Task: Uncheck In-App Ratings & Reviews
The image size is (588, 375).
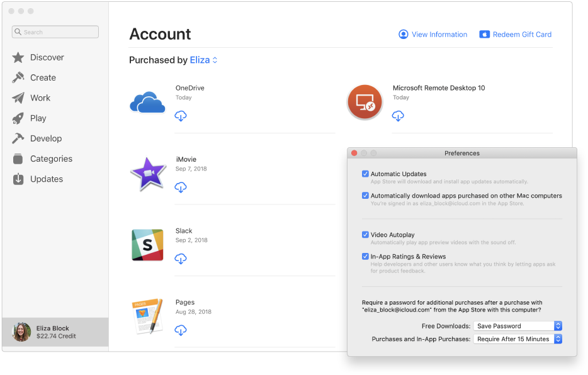Action: point(365,256)
